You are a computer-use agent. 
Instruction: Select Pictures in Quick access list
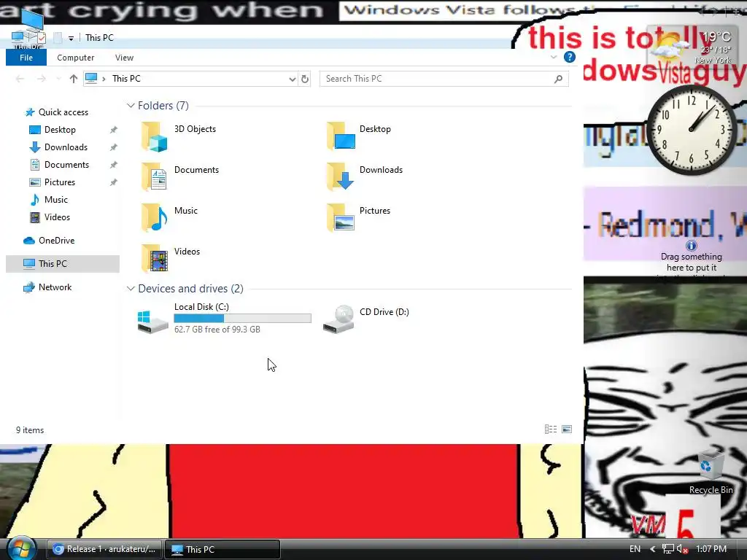click(60, 182)
